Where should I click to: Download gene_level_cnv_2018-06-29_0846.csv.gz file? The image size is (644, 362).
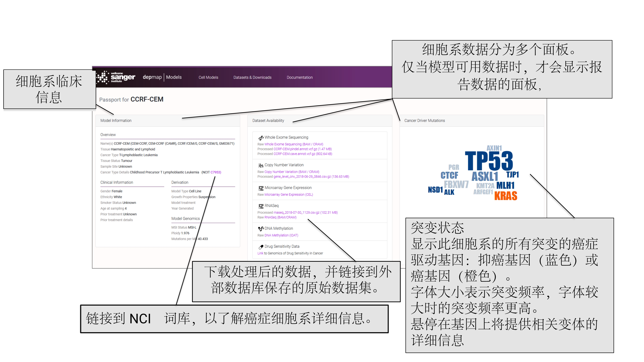pyautogui.click(x=311, y=176)
